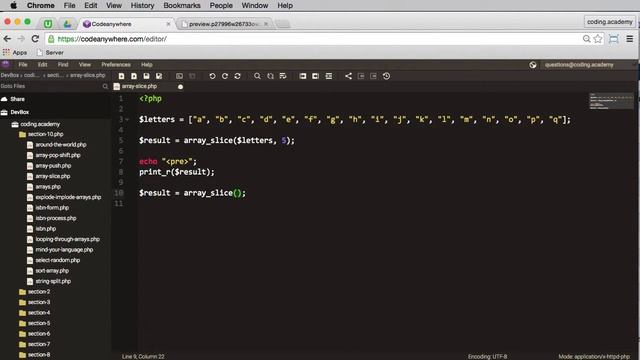640x360 pixels.
Task: Open looping-through-arrays.php file
Action: point(67,239)
